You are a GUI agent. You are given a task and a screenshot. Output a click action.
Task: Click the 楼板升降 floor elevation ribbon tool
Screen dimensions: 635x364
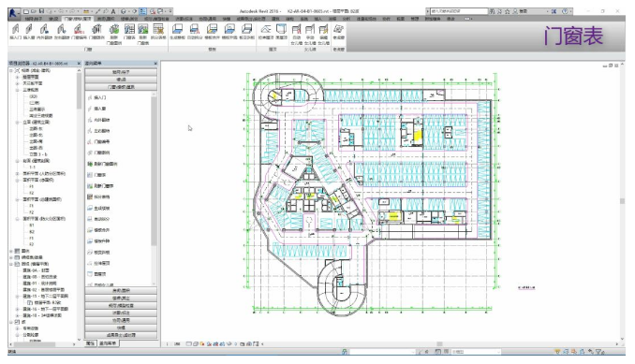229,32
